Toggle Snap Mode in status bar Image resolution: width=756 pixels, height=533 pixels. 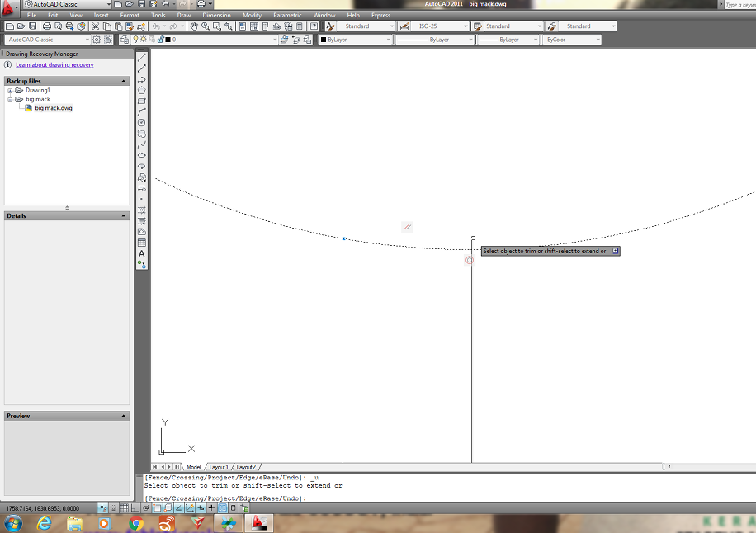click(114, 508)
